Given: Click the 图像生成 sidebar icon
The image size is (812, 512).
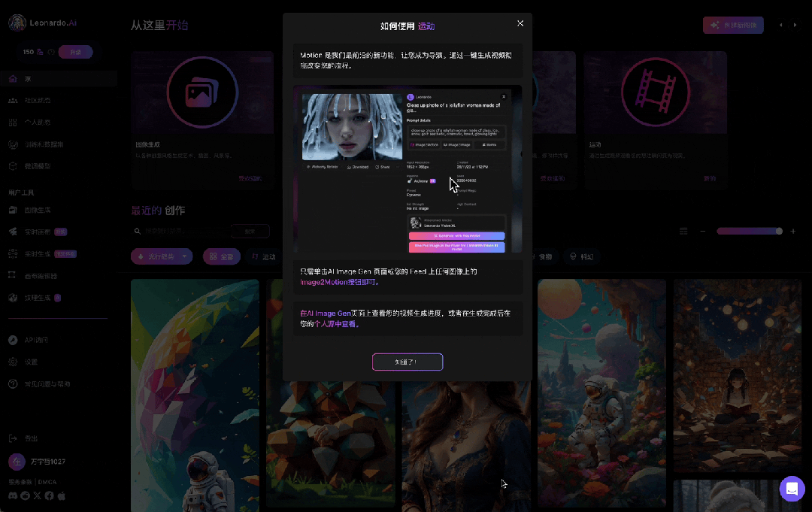Looking at the screenshot, I should (13, 211).
